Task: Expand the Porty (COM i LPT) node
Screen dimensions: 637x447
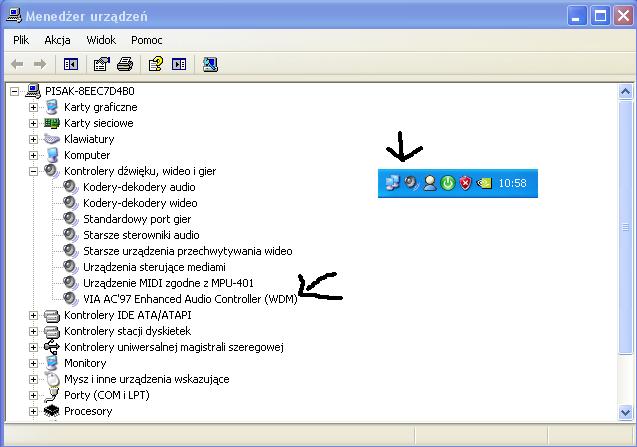Action: [33, 395]
